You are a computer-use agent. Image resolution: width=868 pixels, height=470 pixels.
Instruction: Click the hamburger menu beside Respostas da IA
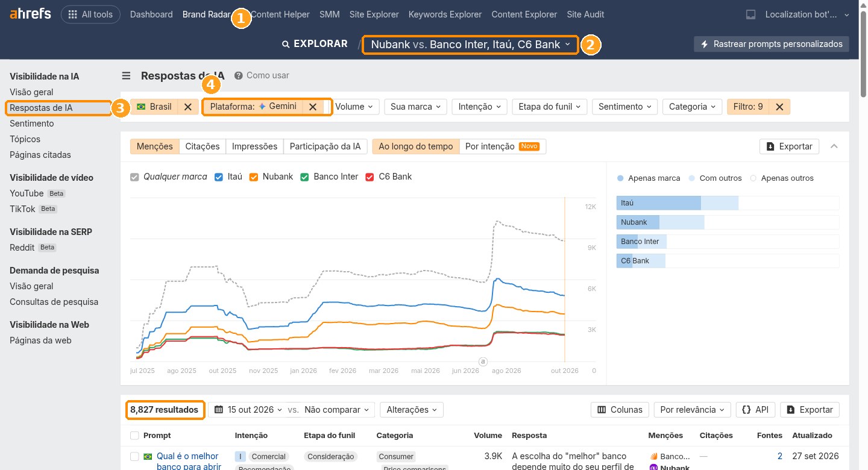point(126,76)
